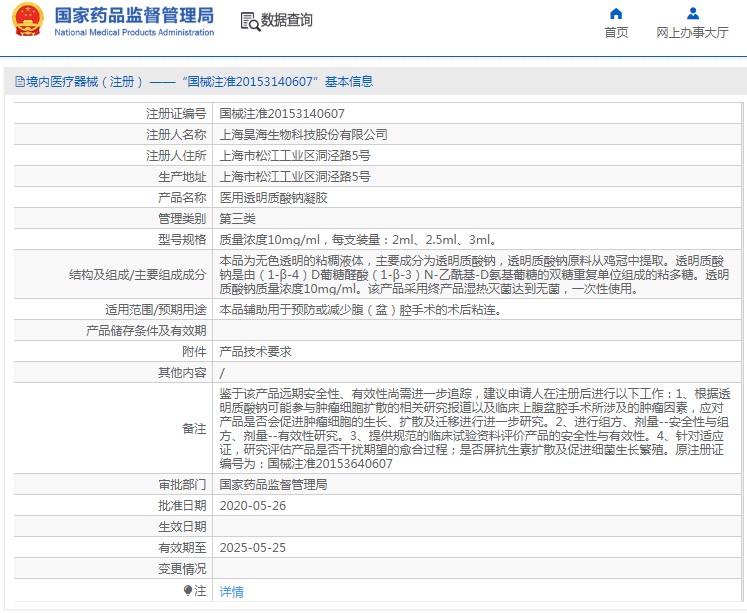This screenshot has height=613, width=747.
Task: Open the 详情 link in the last row
Action: (x=231, y=591)
